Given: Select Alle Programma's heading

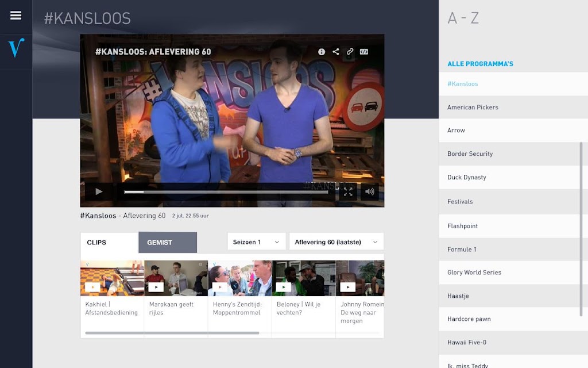Looking at the screenshot, I should coord(480,64).
